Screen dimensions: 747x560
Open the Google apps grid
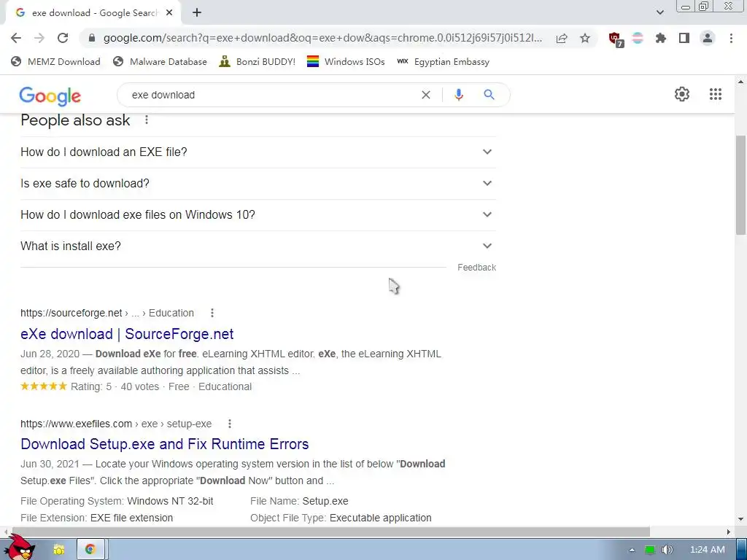pyautogui.click(x=716, y=94)
